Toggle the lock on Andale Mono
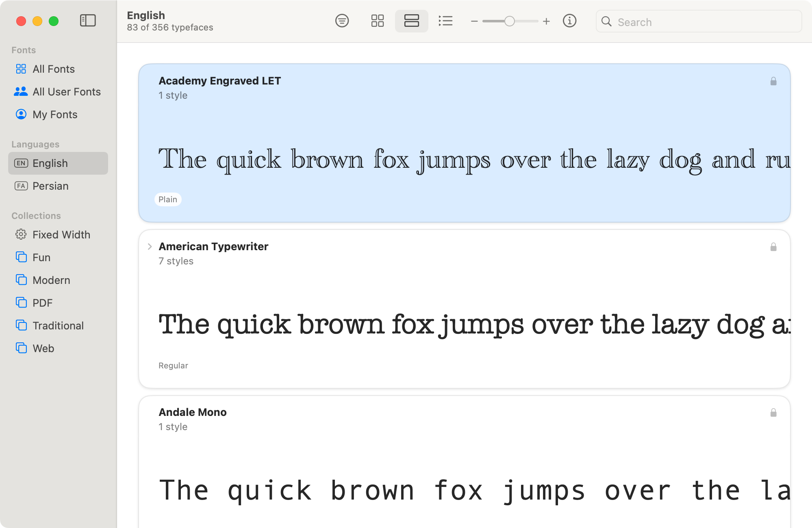 (773, 413)
